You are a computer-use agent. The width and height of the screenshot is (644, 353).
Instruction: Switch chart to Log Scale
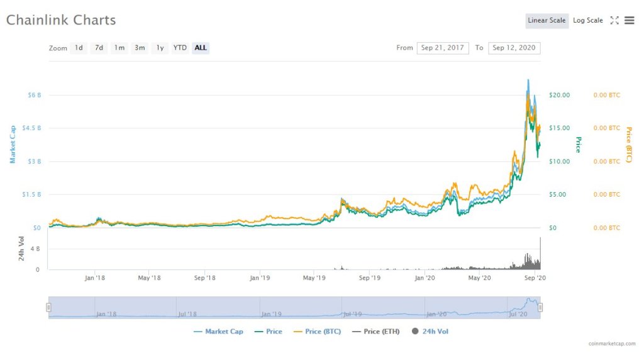pyautogui.click(x=587, y=21)
